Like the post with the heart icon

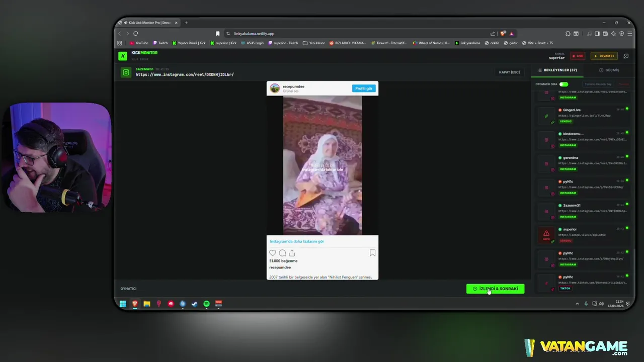click(273, 253)
